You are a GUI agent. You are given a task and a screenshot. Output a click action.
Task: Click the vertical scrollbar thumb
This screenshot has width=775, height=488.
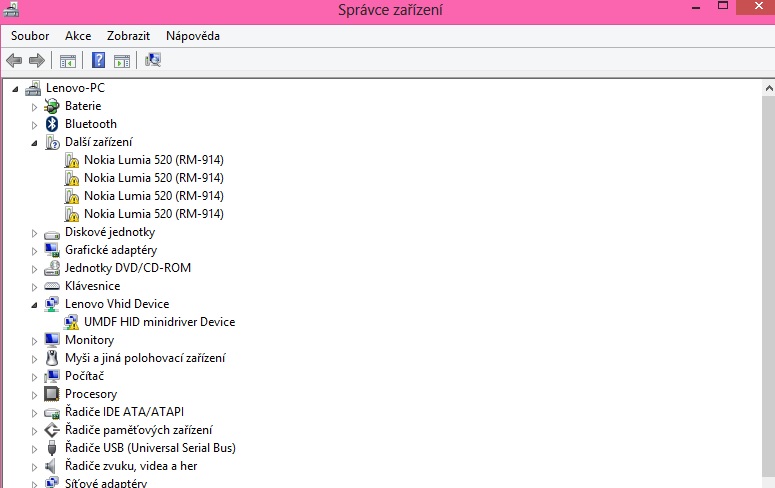click(769, 287)
